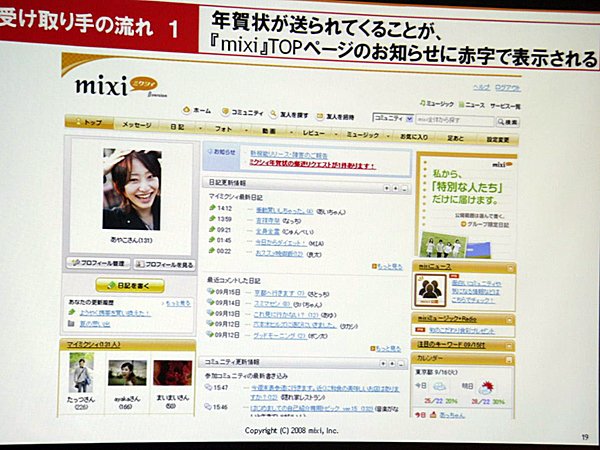Expand the dropdown arrow next to レビュー tab
Screen dimensions: 600x450
click(336, 134)
